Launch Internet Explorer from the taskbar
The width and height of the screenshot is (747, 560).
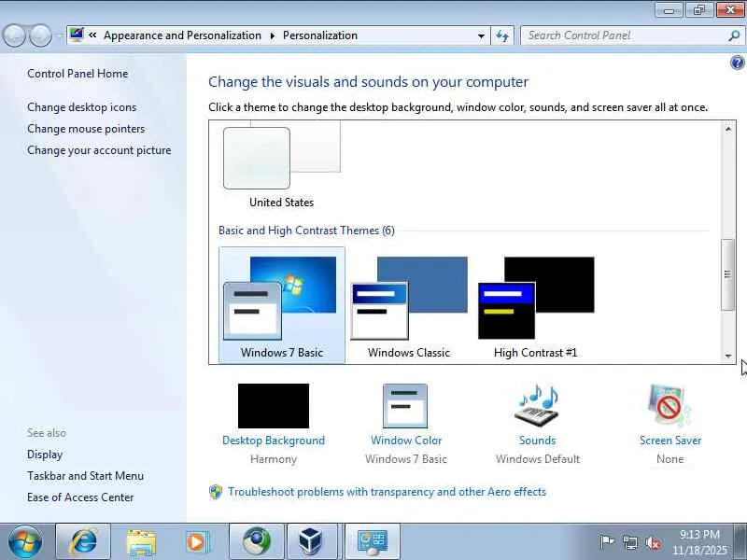point(83,541)
